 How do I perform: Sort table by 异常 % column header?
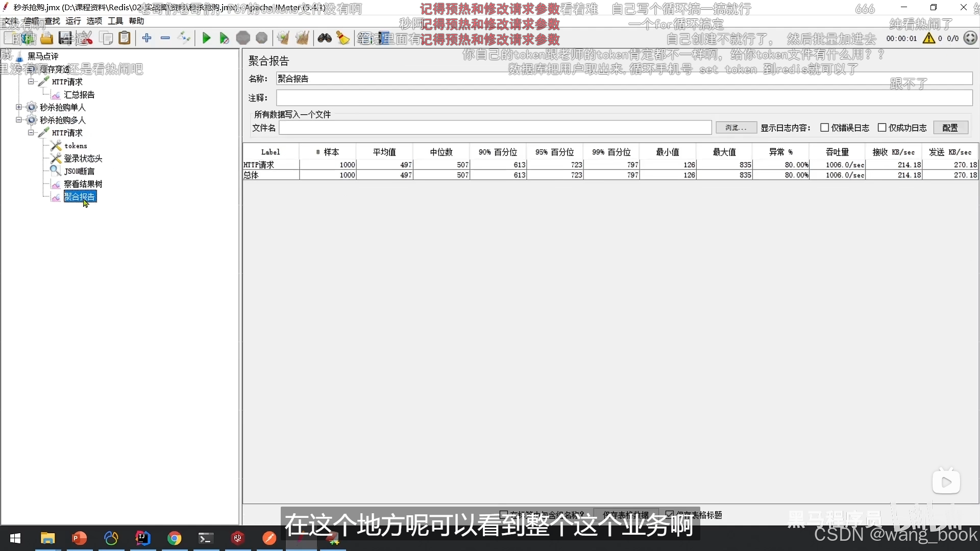[x=781, y=152]
